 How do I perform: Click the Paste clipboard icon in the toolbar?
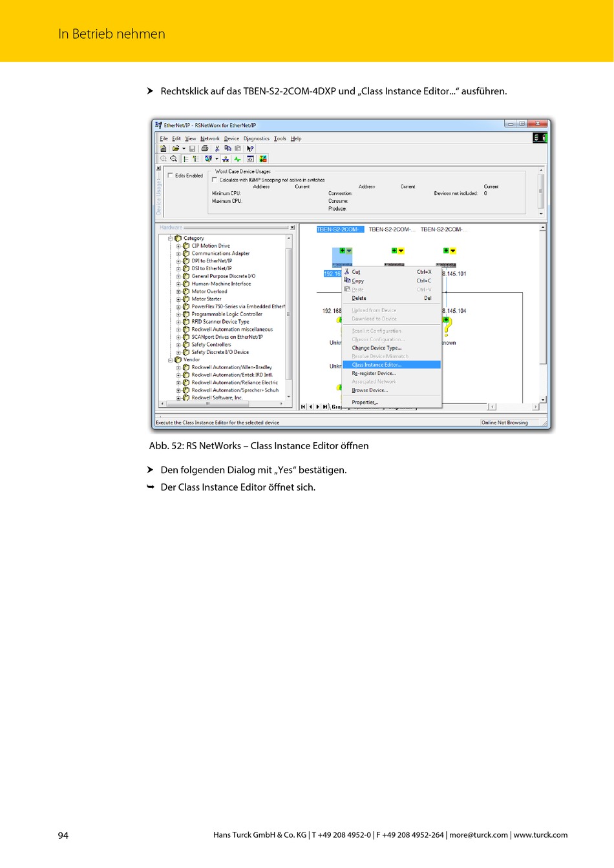(238, 149)
